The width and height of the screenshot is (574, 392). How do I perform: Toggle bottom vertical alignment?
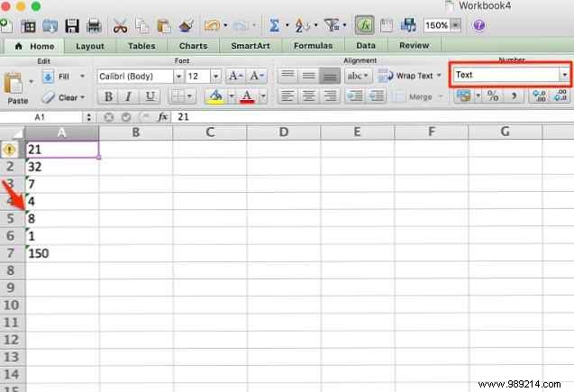(x=330, y=76)
